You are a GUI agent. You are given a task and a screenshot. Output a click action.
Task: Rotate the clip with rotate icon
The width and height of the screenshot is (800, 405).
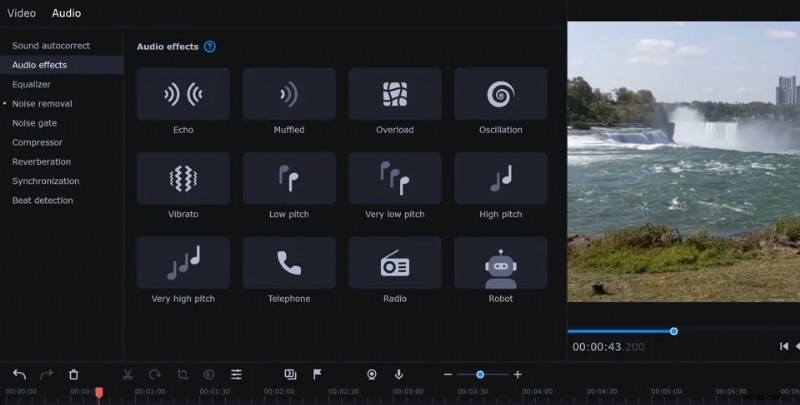(155, 374)
